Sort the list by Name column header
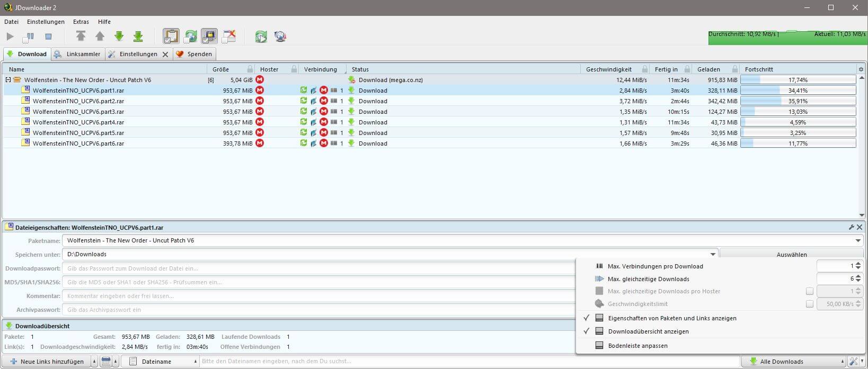Image resolution: width=868 pixels, height=369 pixels. point(105,69)
